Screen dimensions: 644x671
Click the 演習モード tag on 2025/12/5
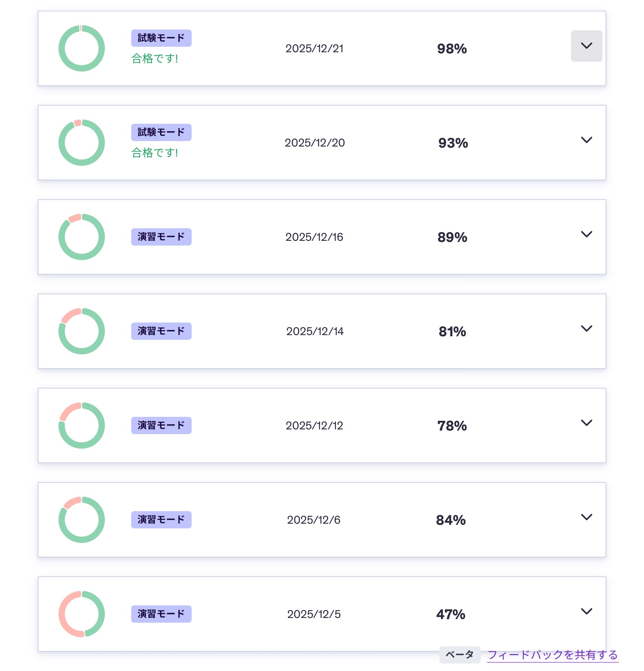161,614
